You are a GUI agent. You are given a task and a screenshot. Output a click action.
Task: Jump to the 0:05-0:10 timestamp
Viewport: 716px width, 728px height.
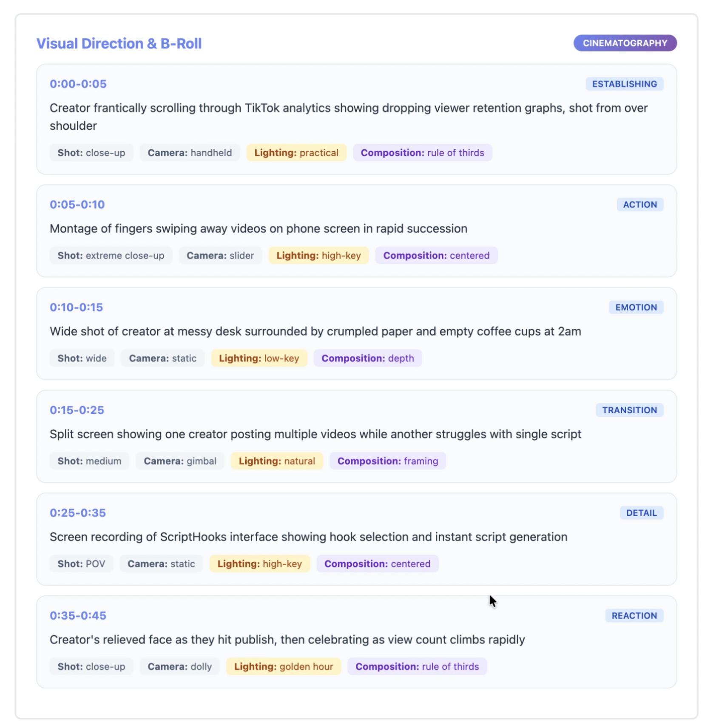77,205
